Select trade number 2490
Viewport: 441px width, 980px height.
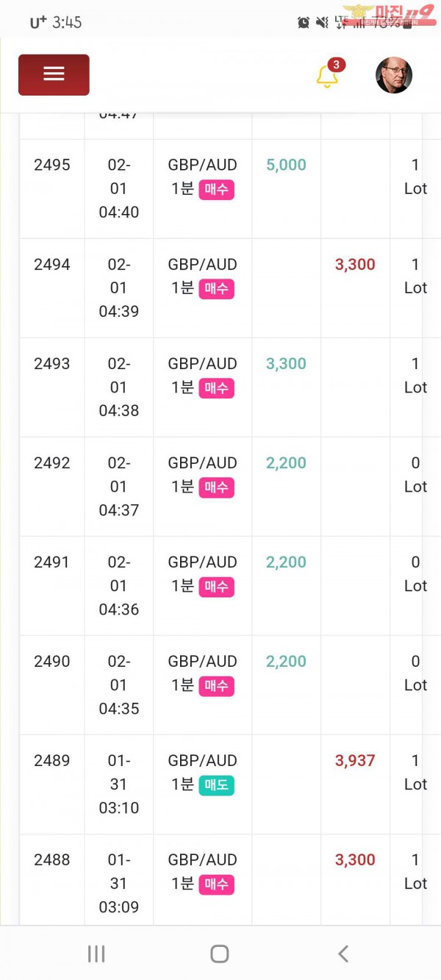pos(52,662)
